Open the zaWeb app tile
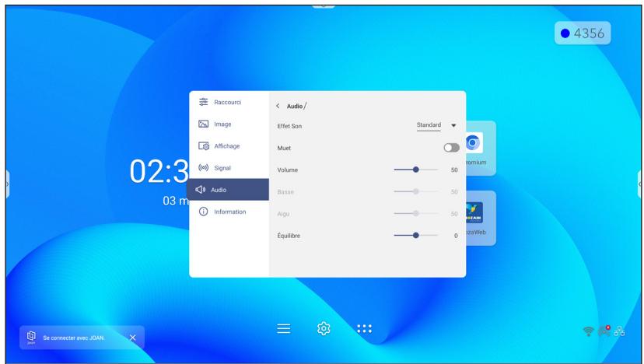 (x=481, y=218)
